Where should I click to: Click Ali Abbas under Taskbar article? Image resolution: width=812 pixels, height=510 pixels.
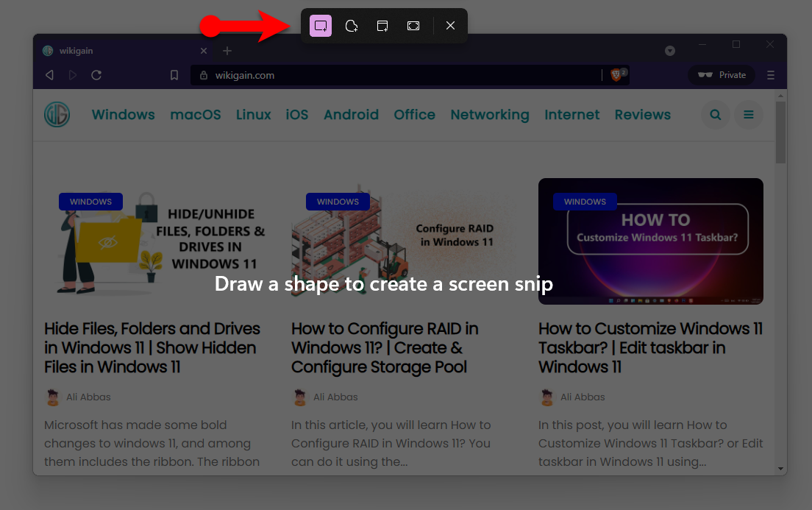[x=583, y=397]
